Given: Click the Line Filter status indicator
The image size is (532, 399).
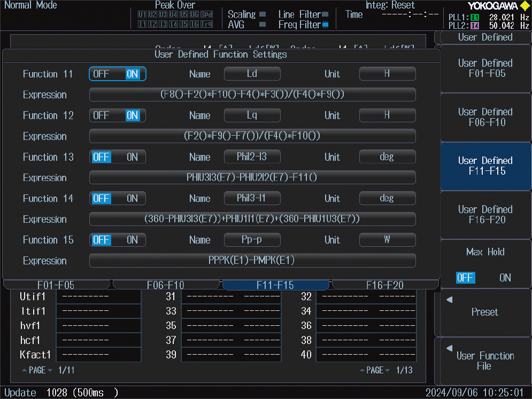Looking at the screenshot, I should tap(325, 14).
